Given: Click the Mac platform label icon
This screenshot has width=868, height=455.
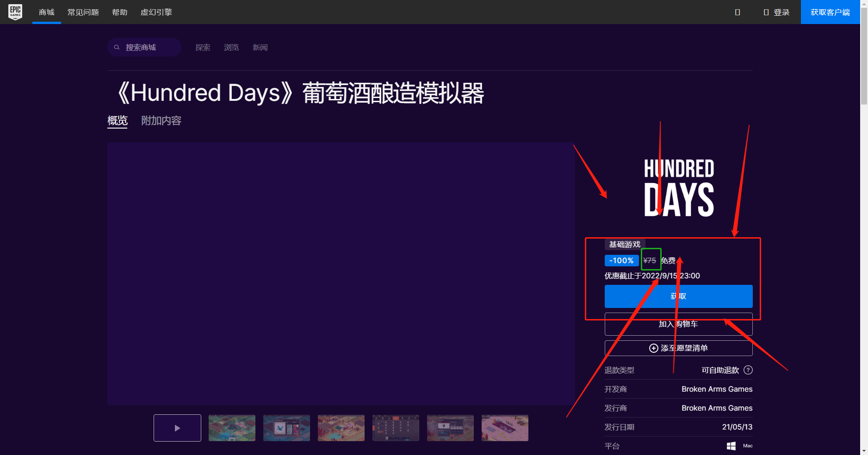Looking at the screenshot, I should tap(748, 446).
